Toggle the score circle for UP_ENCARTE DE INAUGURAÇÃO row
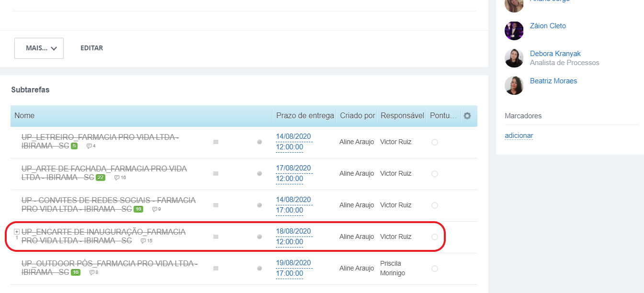 click(x=435, y=237)
